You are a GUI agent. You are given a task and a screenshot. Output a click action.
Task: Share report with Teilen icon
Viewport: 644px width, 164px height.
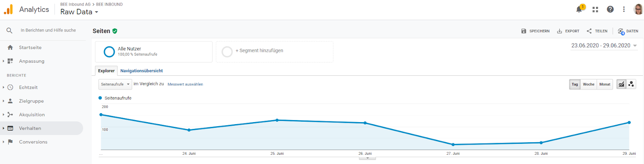[589, 31]
